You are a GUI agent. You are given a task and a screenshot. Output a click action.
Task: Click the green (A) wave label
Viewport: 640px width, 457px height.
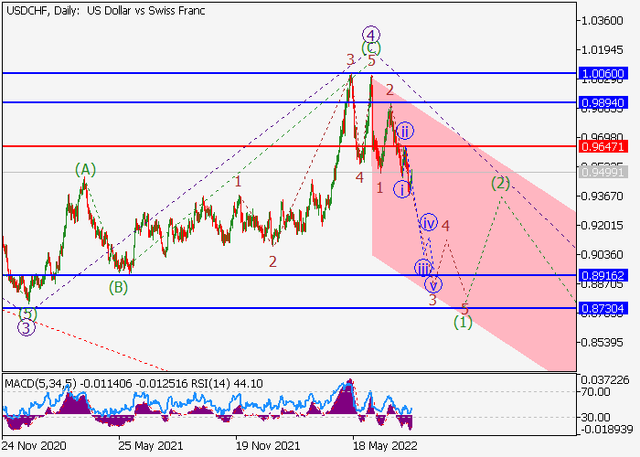85,169
